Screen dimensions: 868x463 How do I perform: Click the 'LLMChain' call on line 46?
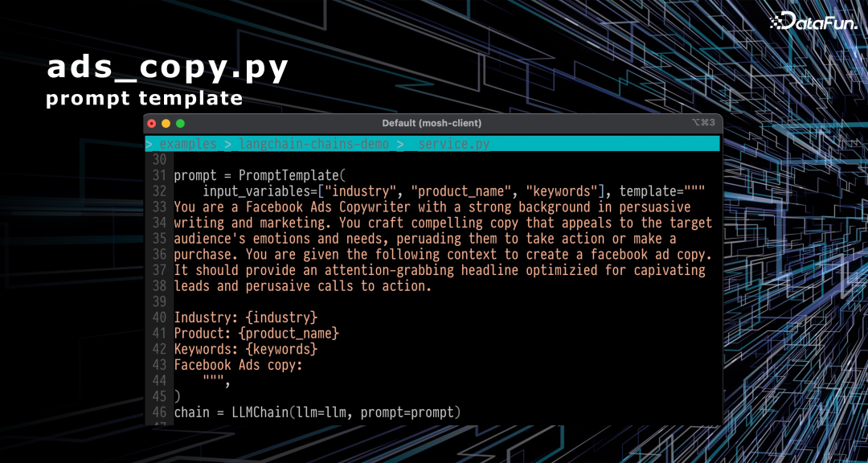tap(260, 412)
